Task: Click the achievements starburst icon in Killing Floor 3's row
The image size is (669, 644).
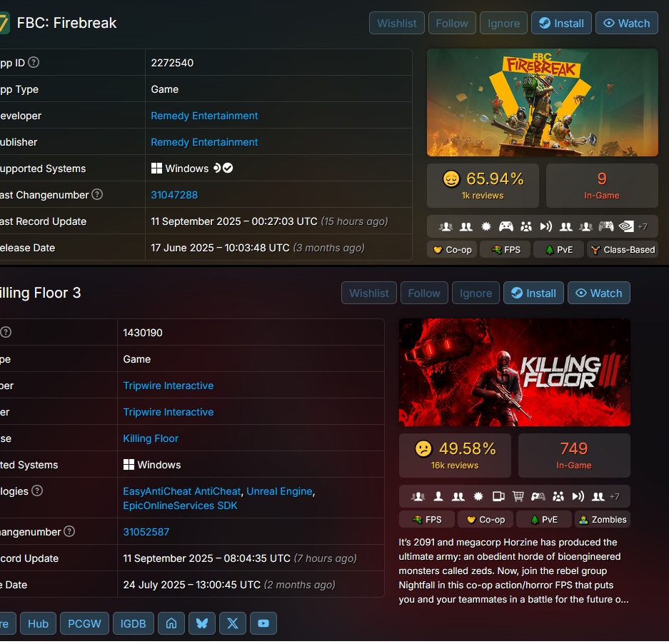Action: point(478,496)
